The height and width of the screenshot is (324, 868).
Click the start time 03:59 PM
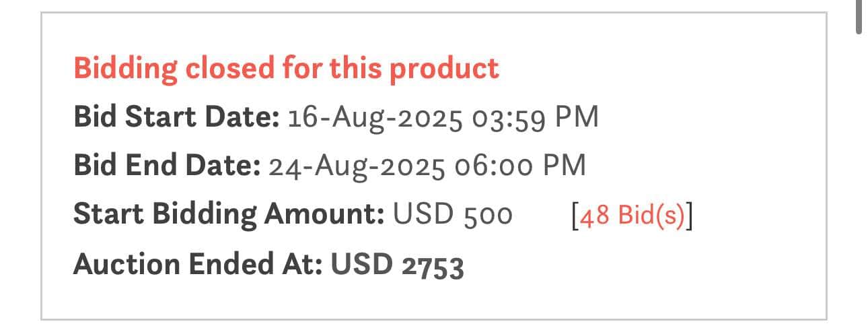[534, 118]
